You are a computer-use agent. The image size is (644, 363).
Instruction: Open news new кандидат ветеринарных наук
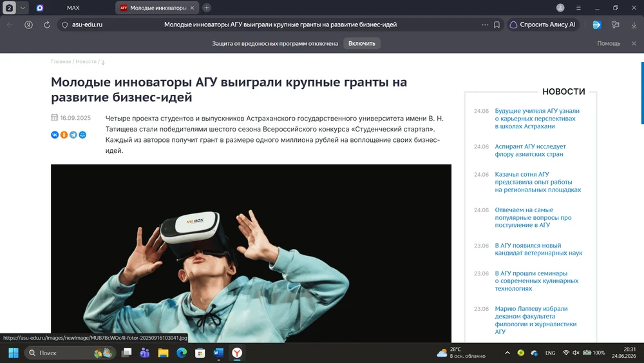click(538, 249)
